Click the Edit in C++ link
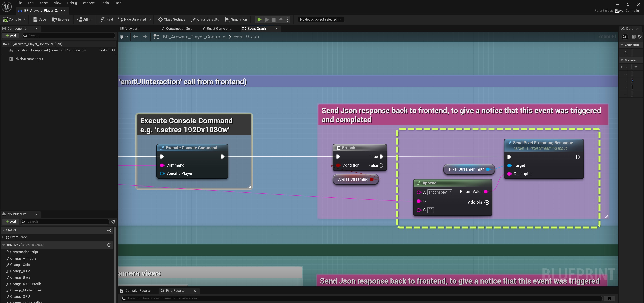644x303 pixels. pyautogui.click(x=107, y=50)
